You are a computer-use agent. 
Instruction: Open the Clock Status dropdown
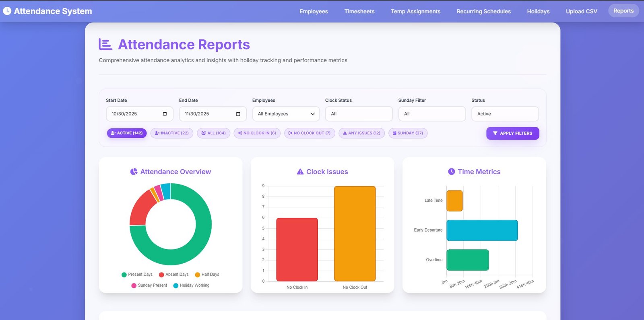[x=359, y=114]
